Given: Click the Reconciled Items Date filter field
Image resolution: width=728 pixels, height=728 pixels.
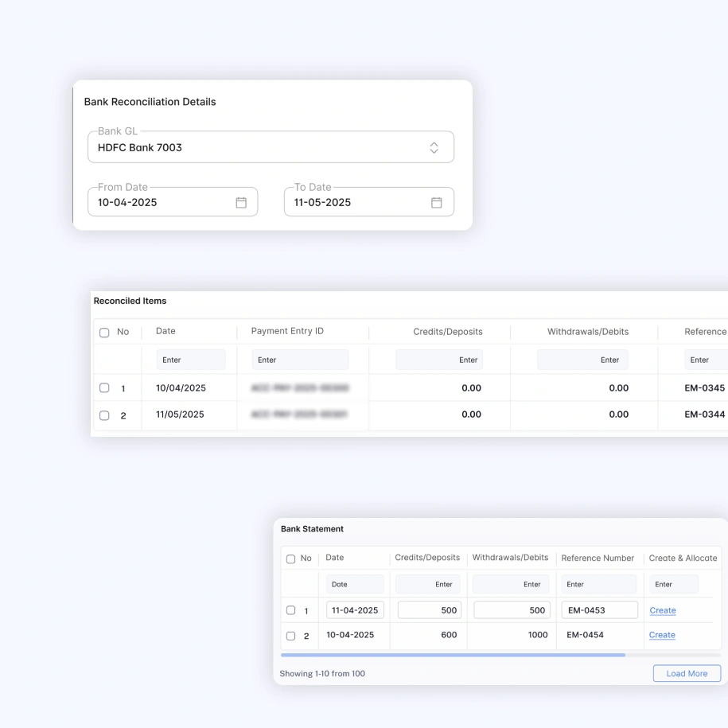Looking at the screenshot, I should click(191, 360).
